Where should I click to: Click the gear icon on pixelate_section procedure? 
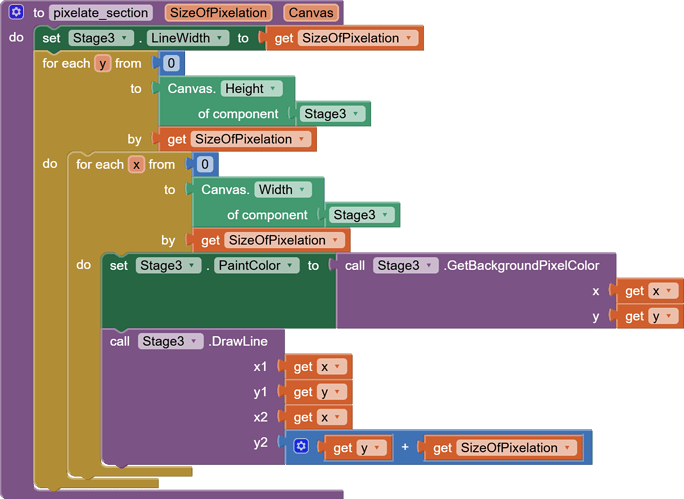point(16,13)
